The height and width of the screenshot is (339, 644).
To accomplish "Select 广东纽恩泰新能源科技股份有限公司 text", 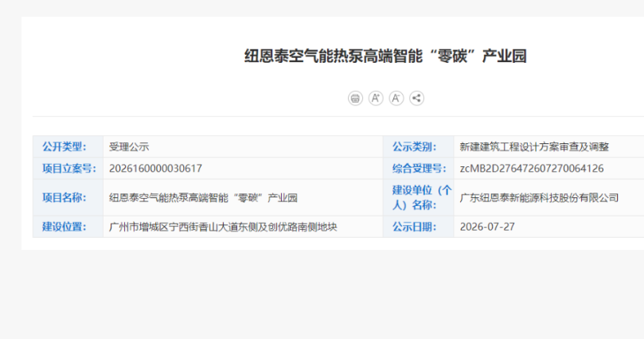I will point(539,198).
